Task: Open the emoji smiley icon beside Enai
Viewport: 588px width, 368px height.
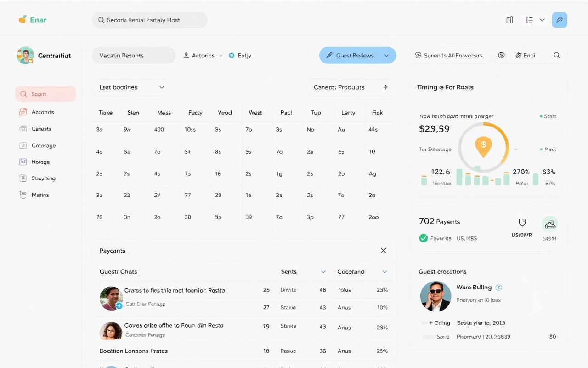Action: (501, 55)
